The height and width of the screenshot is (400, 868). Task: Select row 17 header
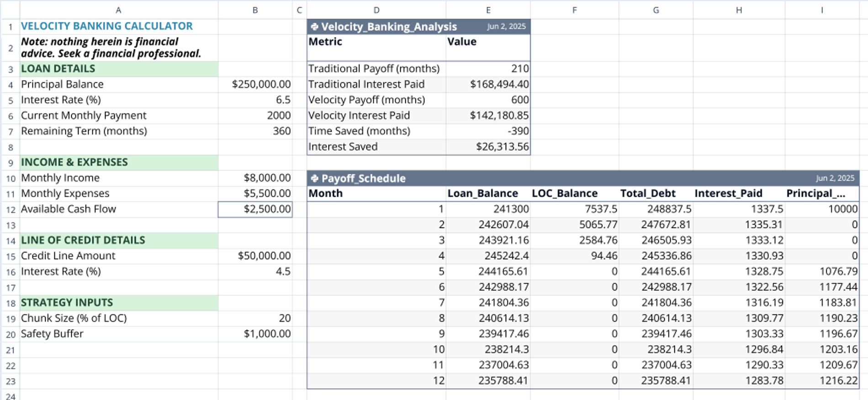point(10,288)
